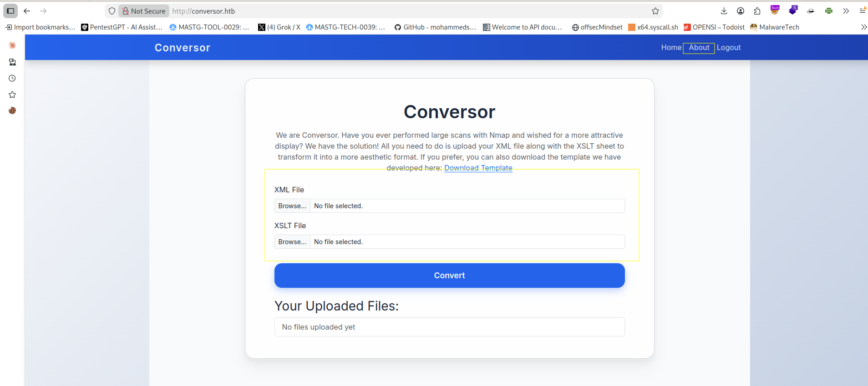Screen dimensions: 868x386
Task: Open the downloads arrow icon
Action: (x=724, y=11)
